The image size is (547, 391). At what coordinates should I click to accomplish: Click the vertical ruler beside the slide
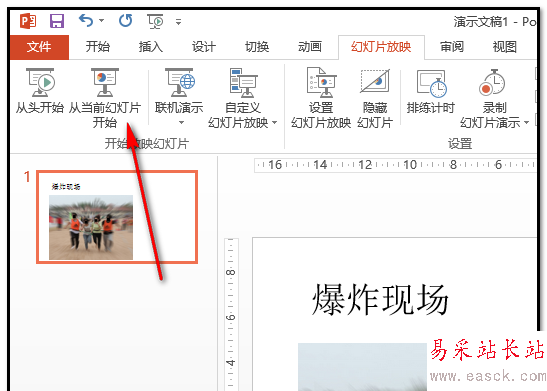[x=231, y=314]
